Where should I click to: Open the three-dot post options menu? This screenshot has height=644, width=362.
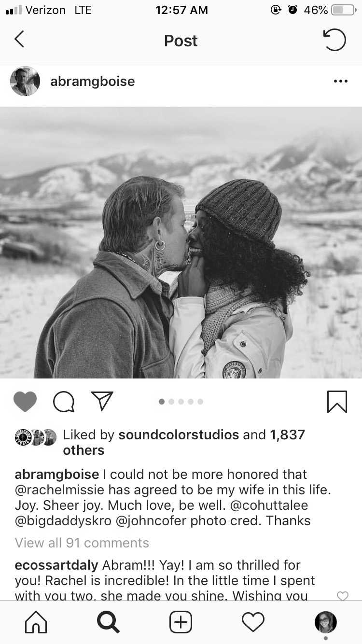[341, 81]
